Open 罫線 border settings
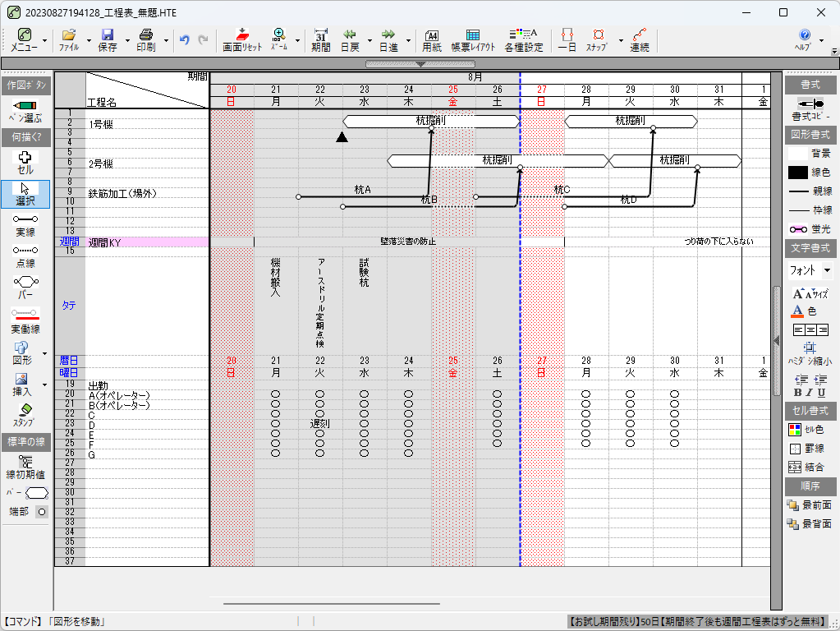The height and width of the screenshot is (631, 840). [x=806, y=449]
